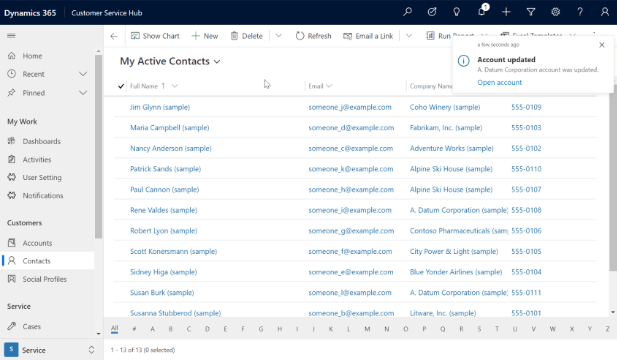Filter contacts by letter S
The image size is (617, 360).
pyautogui.click(x=479, y=329)
